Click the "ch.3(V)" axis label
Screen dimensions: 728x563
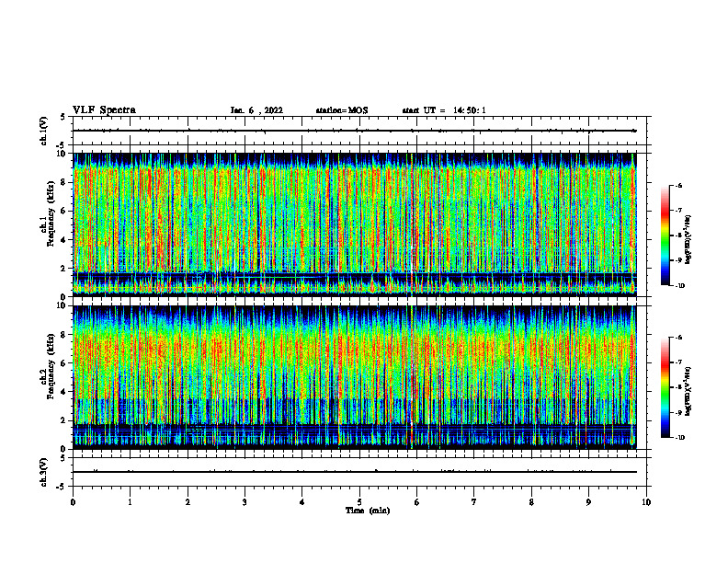click(43, 473)
